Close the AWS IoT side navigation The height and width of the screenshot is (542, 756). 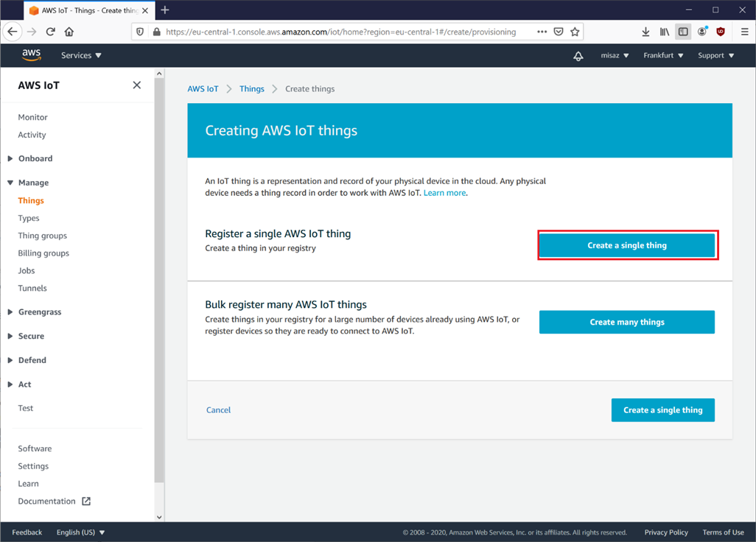tap(137, 85)
